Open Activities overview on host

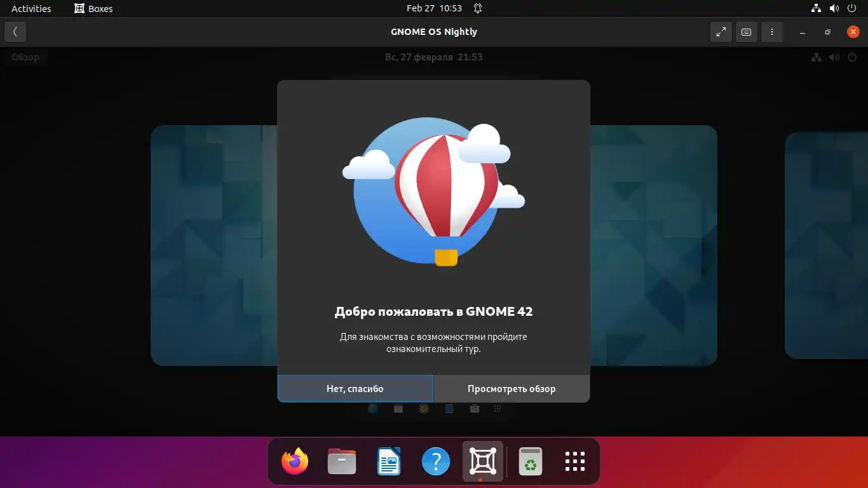[31, 8]
